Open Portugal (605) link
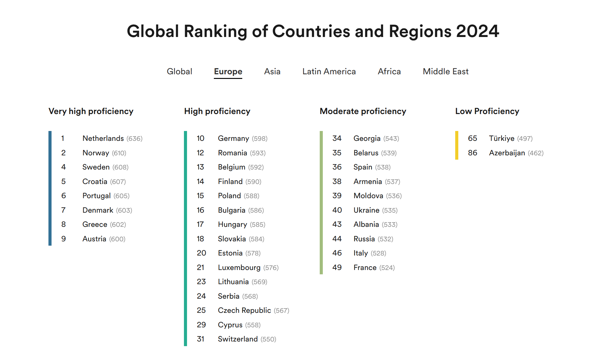Image resolution: width=591 pixels, height=364 pixels. click(x=106, y=196)
